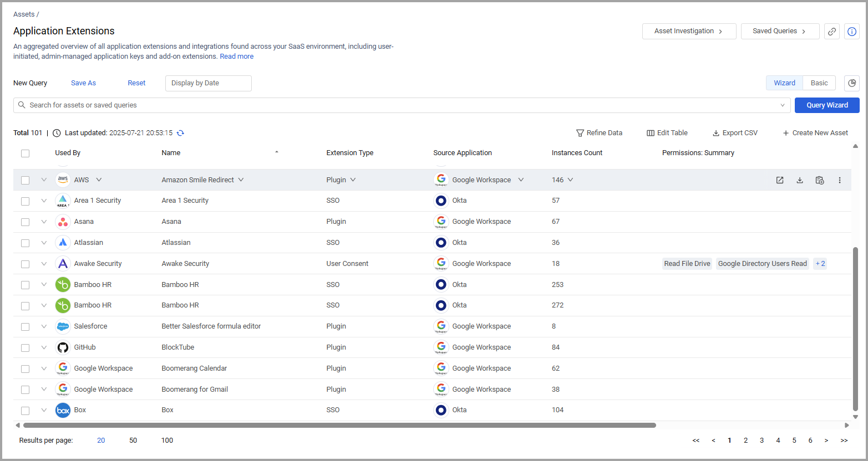
Task: Open the Read more link
Action: point(237,57)
